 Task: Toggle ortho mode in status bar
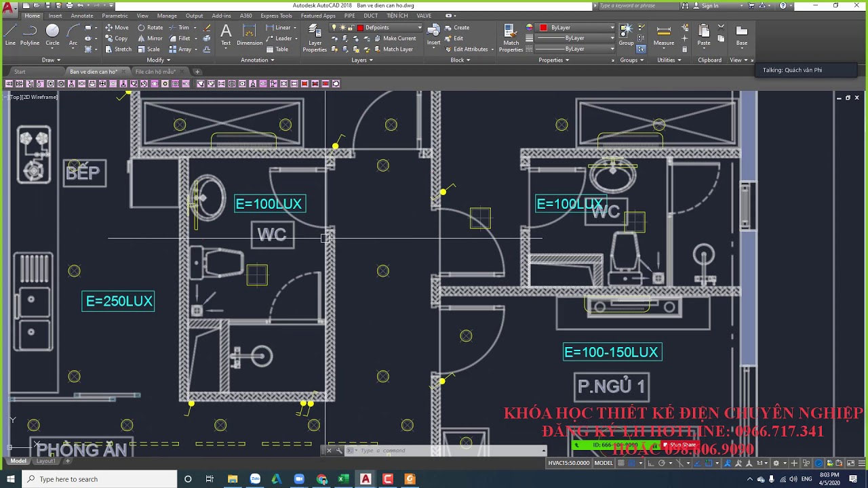point(651,464)
